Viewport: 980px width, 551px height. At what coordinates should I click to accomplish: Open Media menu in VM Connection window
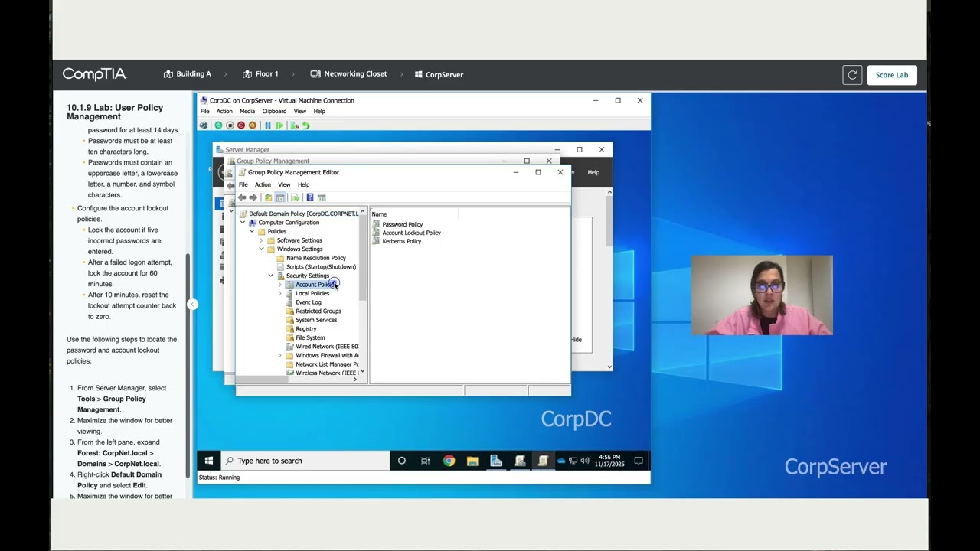(x=247, y=112)
